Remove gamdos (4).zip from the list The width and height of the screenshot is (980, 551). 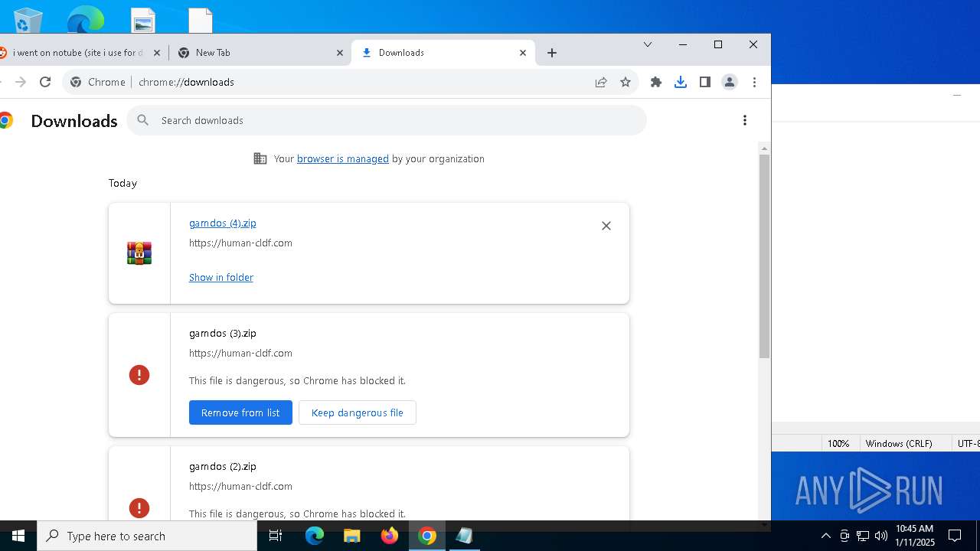606,226
